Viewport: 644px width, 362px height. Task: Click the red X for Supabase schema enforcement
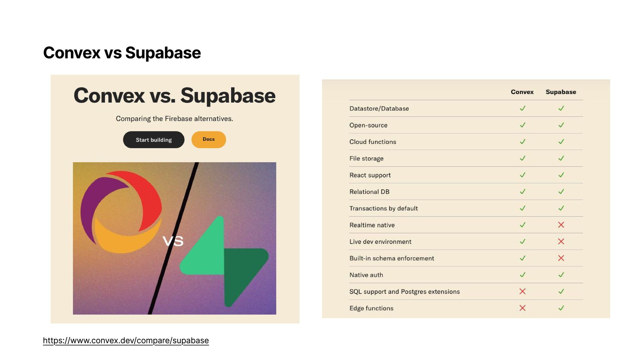coord(561,258)
